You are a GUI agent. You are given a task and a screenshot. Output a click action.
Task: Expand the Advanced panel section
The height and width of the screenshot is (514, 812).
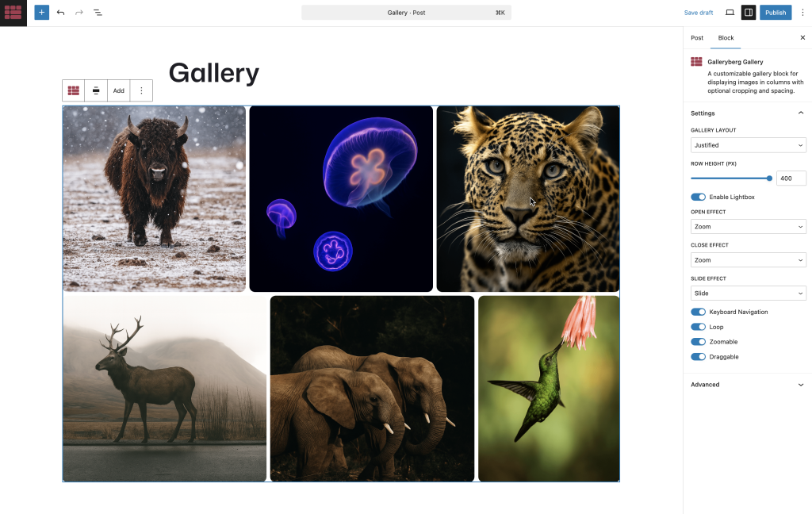click(x=747, y=385)
